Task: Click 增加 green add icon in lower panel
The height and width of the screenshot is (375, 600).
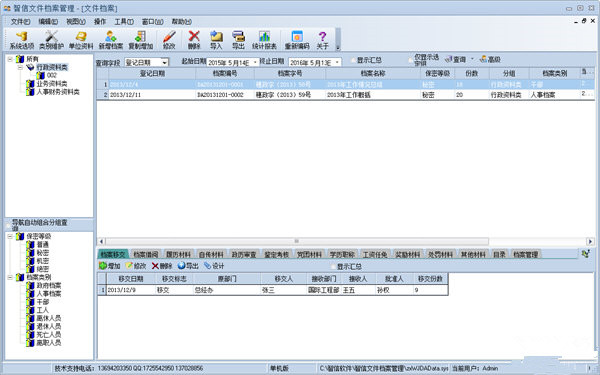Action: click(x=109, y=266)
